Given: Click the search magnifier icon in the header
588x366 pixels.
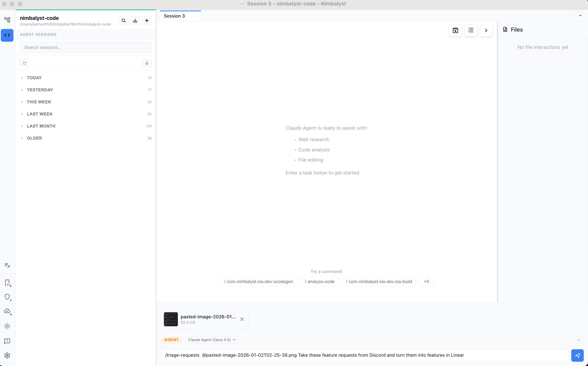Looking at the screenshot, I should pyautogui.click(x=123, y=21).
